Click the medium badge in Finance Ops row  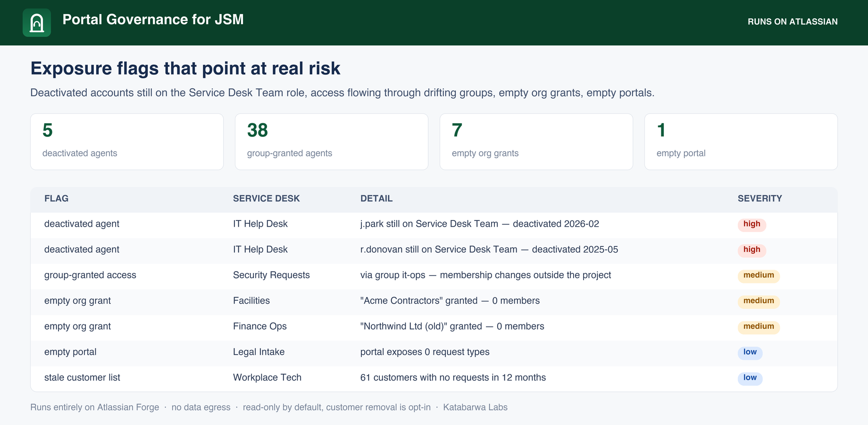tap(759, 327)
